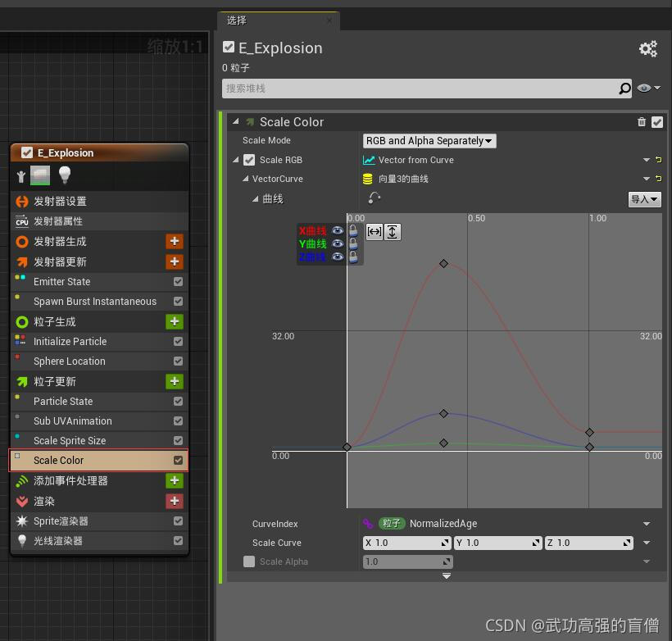Screen dimensions: 672x641
Task: Click the curve templates icon
Action: [375, 198]
